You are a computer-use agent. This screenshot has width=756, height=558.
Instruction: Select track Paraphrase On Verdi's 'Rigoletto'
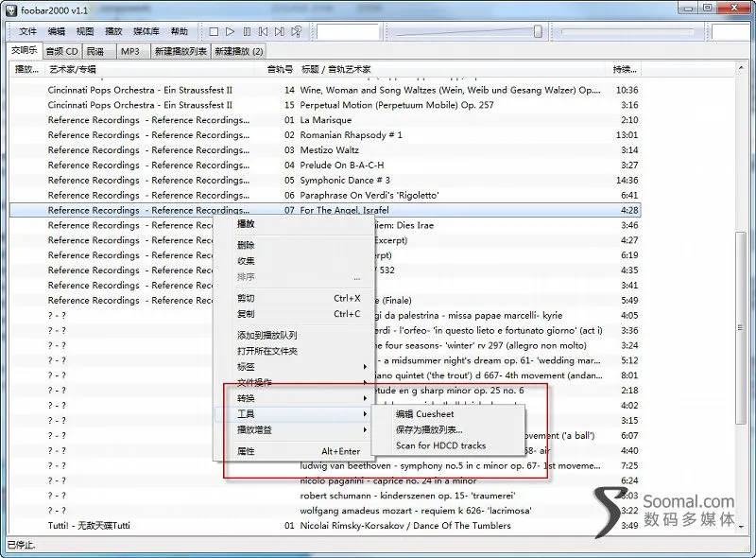[325, 195]
